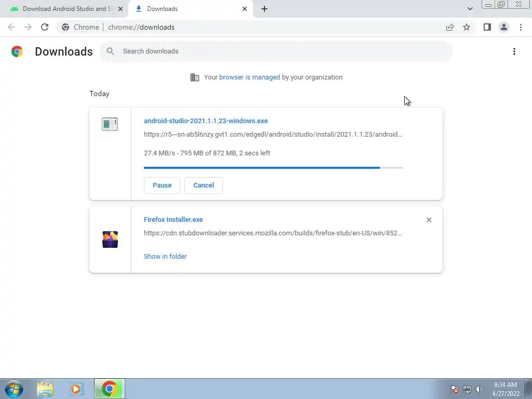Click Show in folder for Firefox Installer
The height and width of the screenshot is (399, 532).
point(165,257)
